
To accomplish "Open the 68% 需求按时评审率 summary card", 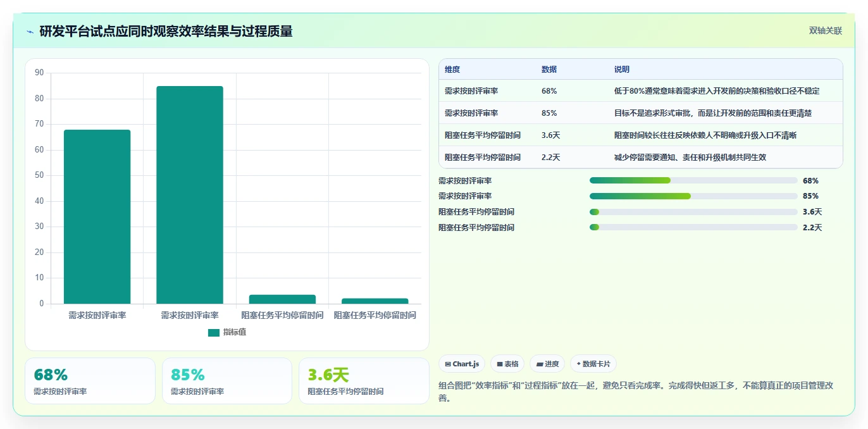I will point(90,381).
